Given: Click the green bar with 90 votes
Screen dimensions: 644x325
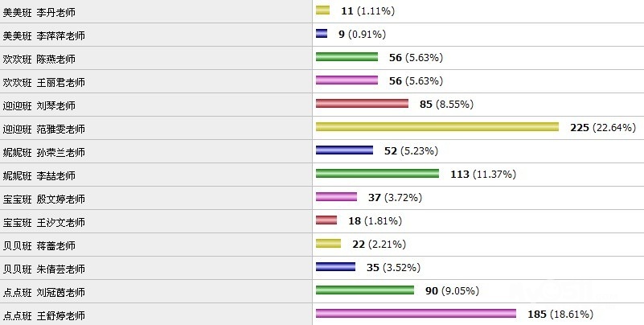Looking at the screenshot, I should pyautogui.click(x=364, y=290).
